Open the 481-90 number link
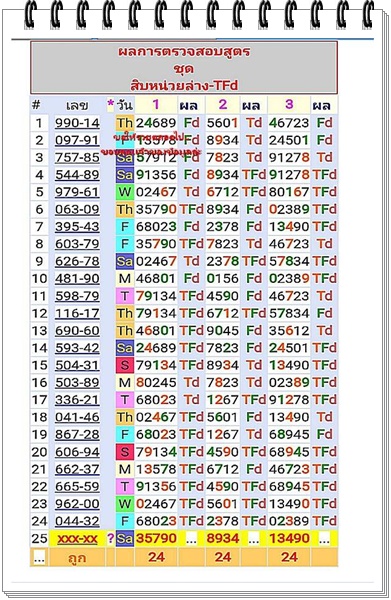391x600 pixels. point(77,279)
